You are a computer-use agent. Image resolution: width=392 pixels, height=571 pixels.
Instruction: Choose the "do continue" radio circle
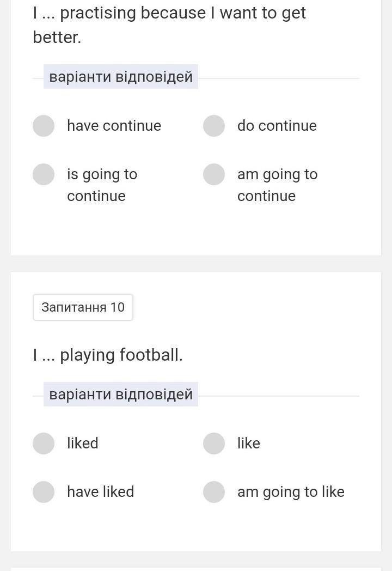214,125
